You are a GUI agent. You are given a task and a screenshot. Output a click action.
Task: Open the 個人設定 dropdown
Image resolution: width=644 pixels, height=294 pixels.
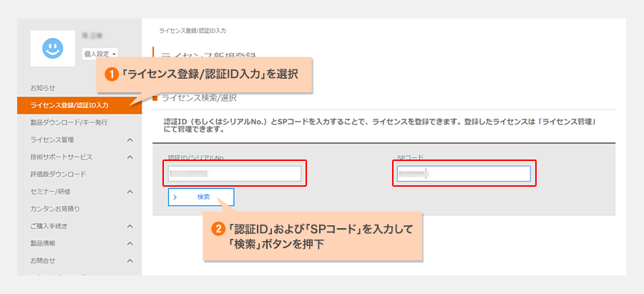[99, 53]
